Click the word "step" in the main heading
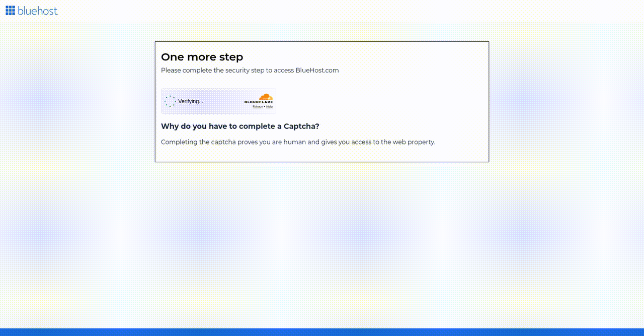This screenshot has width=644, height=336. tap(231, 57)
